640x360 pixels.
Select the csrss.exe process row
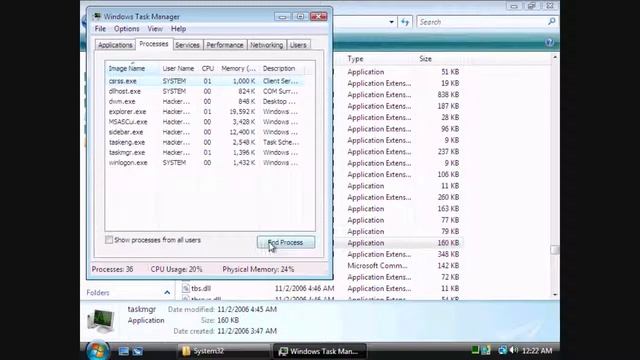tap(205, 81)
